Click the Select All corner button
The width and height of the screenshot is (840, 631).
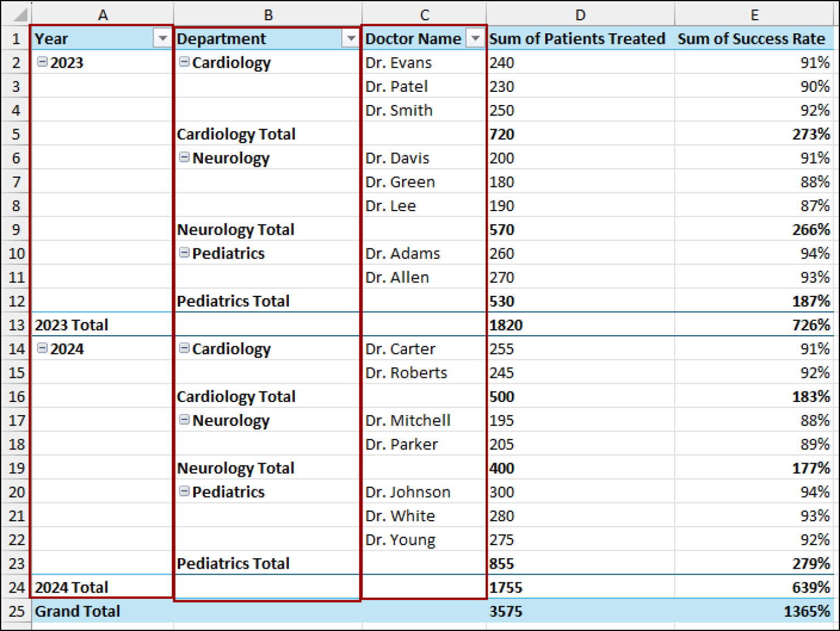16,15
